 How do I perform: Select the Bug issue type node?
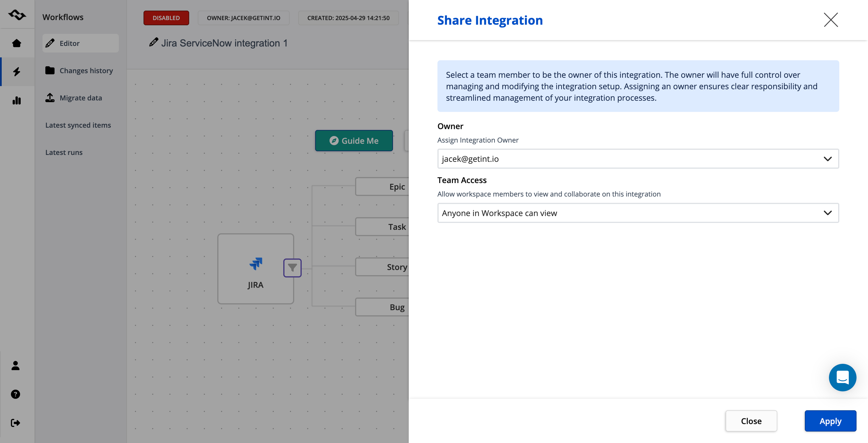click(382, 307)
